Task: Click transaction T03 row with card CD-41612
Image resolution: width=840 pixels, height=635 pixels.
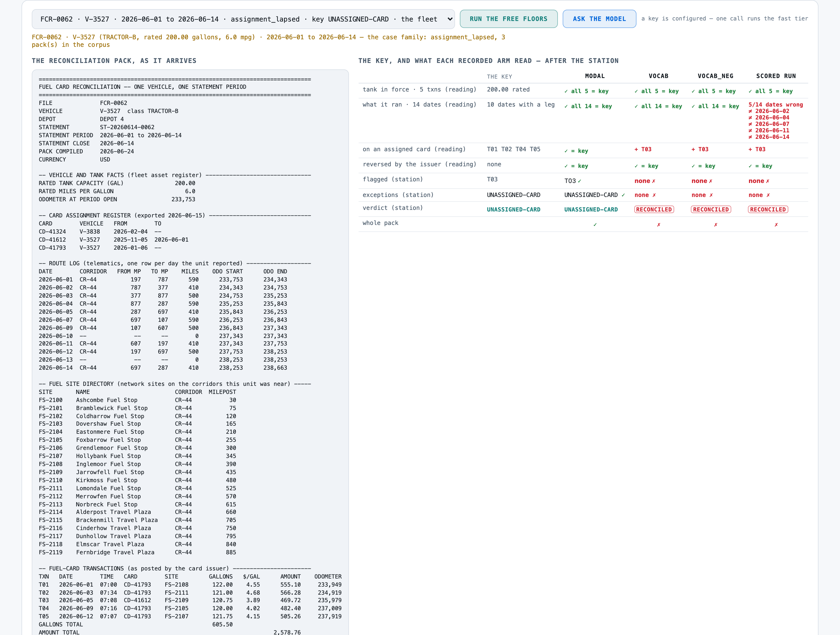Action: point(190,601)
